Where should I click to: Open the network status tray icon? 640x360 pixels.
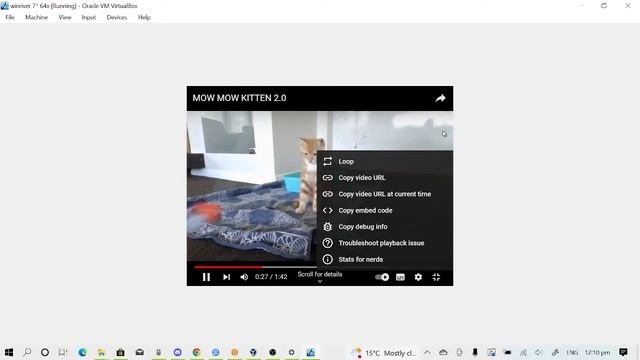(523, 353)
